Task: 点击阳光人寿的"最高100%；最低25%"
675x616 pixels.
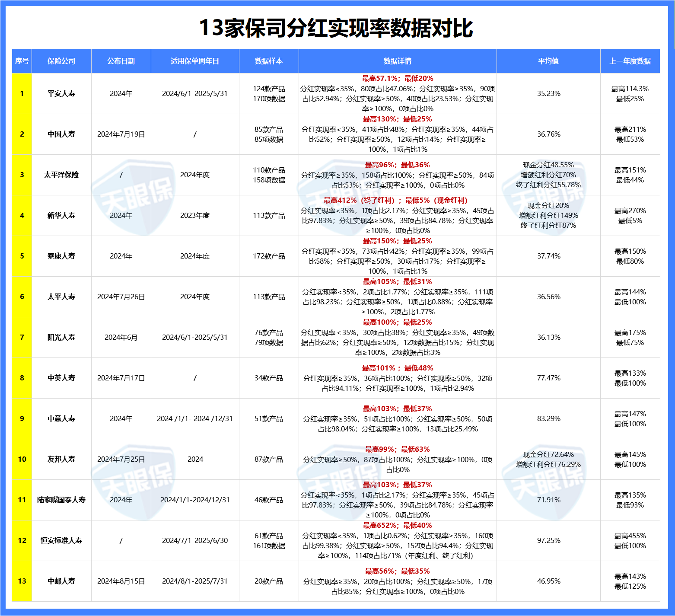Action: tap(398, 322)
